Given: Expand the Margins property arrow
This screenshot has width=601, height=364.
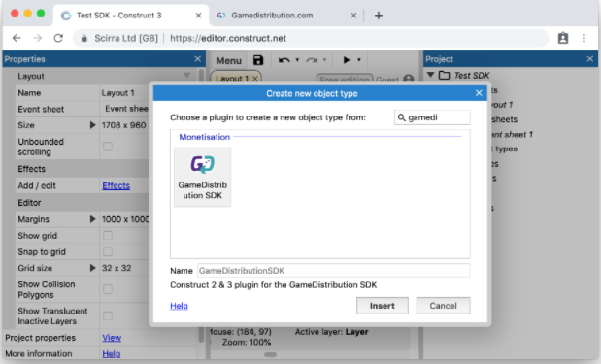Looking at the screenshot, I should click(x=92, y=219).
